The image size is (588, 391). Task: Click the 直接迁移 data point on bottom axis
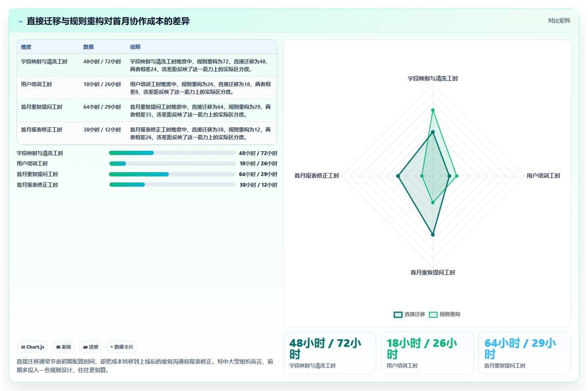click(433, 235)
